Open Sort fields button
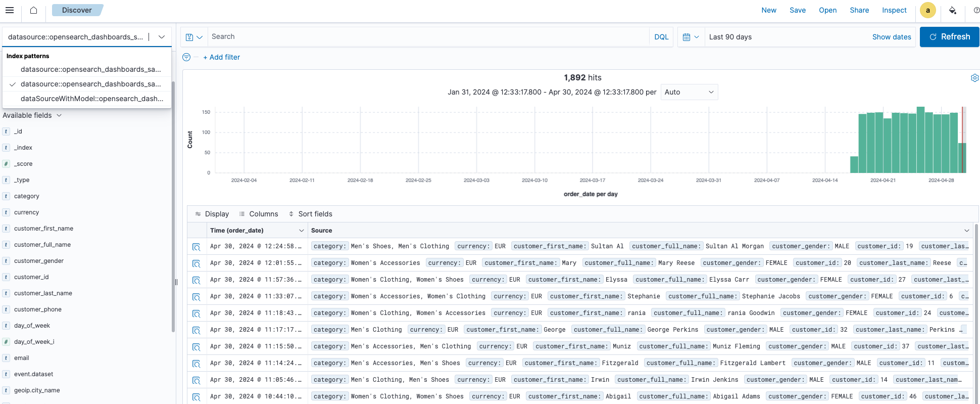Image resolution: width=980 pixels, height=404 pixels. (x=310, y=214)
